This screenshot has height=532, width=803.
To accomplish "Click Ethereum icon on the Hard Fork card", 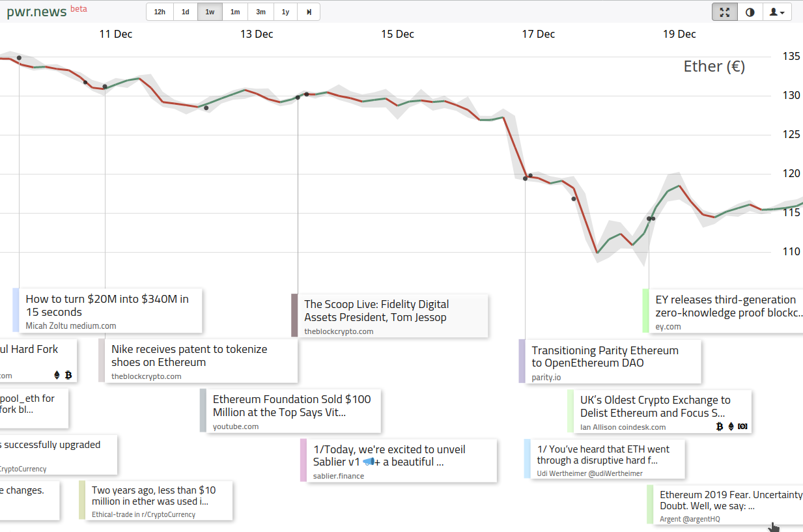I will click(57, 375).
